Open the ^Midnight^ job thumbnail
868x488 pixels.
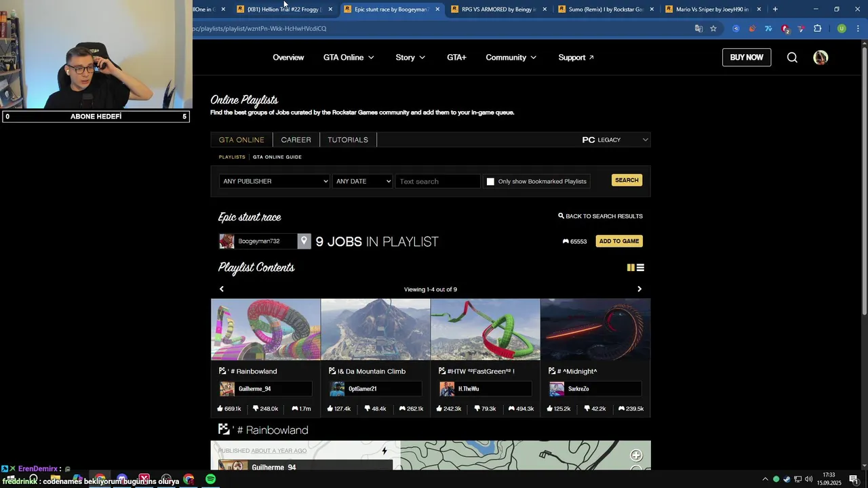point(595,329)
